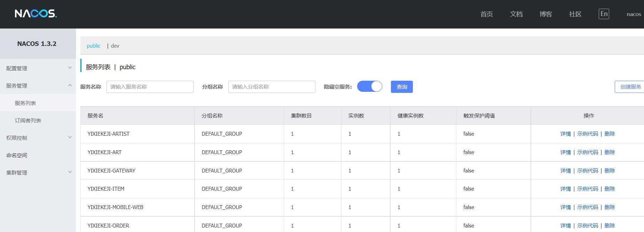Click the NACOS logo
644x232 pixels.
[x=36, y=14]
